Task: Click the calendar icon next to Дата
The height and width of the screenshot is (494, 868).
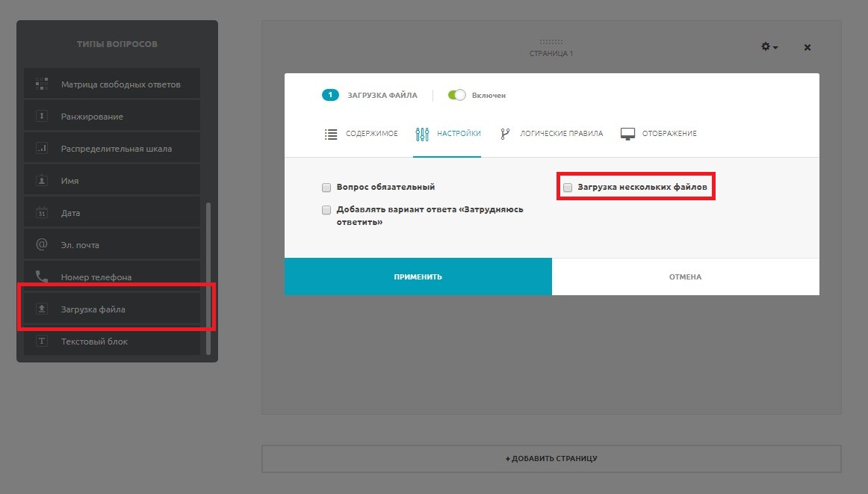Action: tap(42, 213)
